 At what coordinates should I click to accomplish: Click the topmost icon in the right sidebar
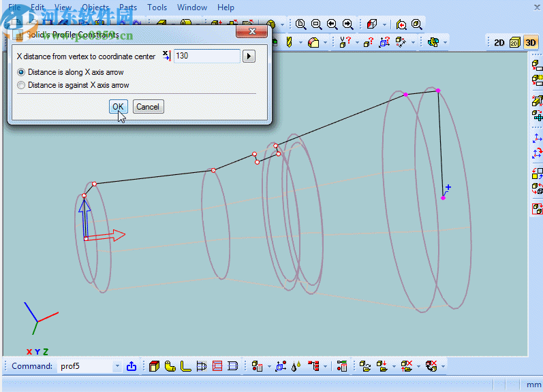[x=537, y=65]
